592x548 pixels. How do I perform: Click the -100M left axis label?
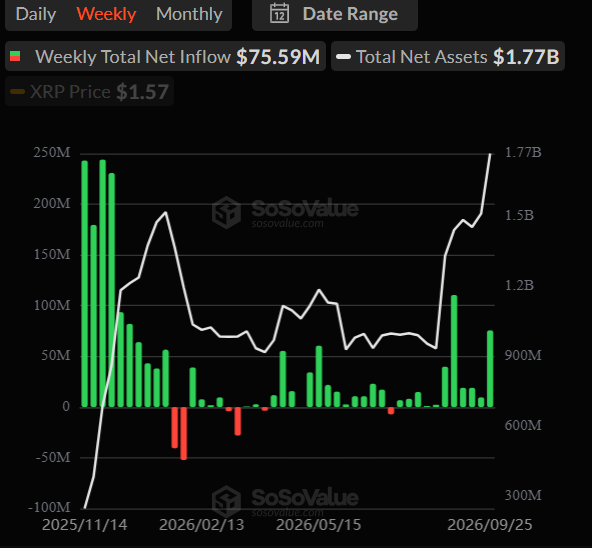click(x=49, y=507)
